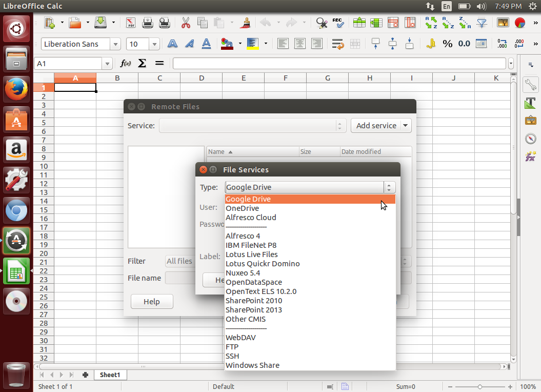The width and height of the screenshot is (541, 392).
Task: Expand the Add service dropdown arrow
Action: coord(406,126)
